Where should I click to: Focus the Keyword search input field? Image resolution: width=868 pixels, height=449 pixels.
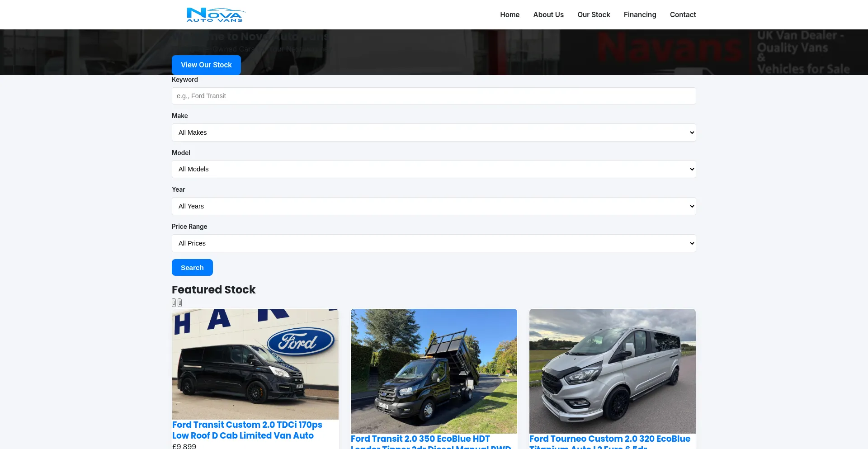pos(434,96)
